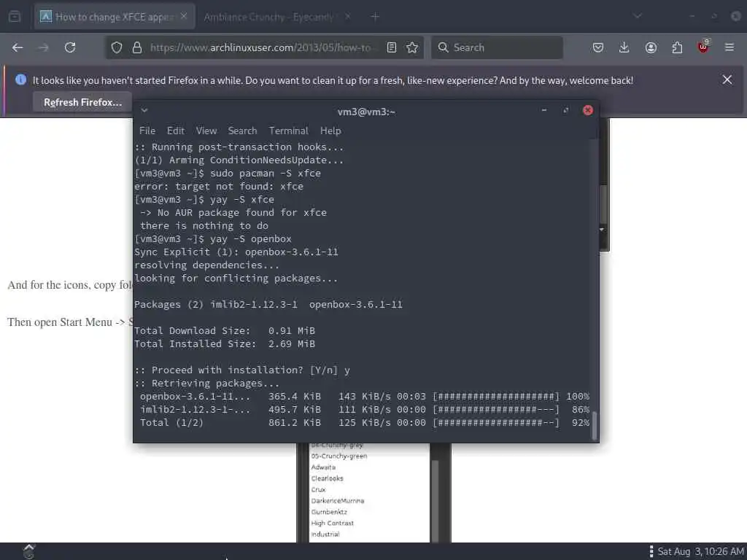The image size is (747, 560).
Task: Dismiss the Refresh Firefox notification bar
Action: (x=727, y=79)
